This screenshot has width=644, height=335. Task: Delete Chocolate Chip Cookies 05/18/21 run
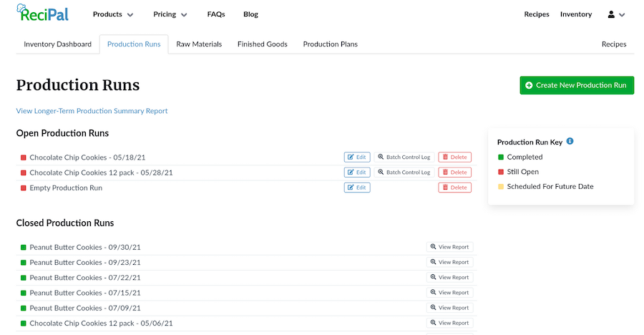click(454, 157)
